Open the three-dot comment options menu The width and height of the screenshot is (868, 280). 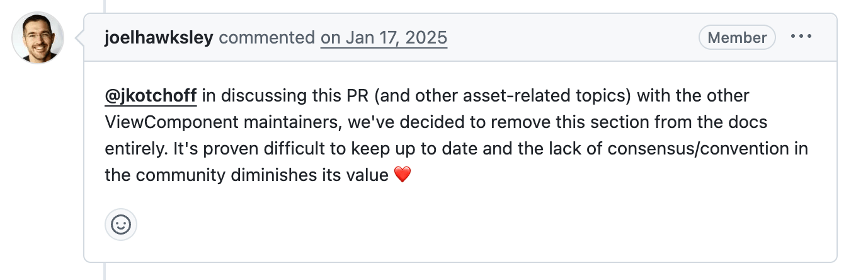pyautogui.click(x=801, y=37)
